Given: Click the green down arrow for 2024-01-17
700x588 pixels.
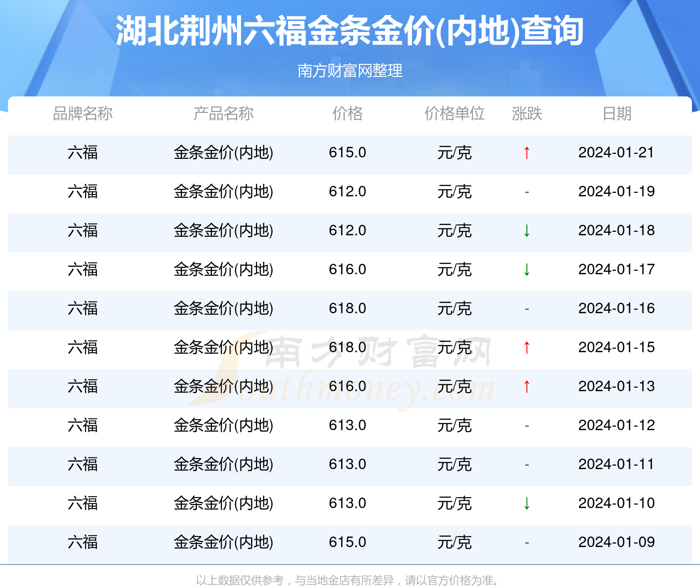Looking at the screenshot, I should (x=526, y=269).
